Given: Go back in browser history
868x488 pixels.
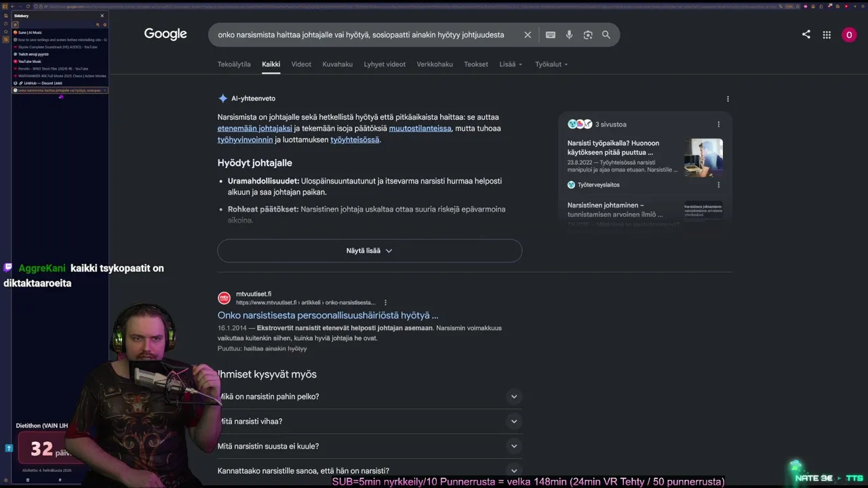Looking at the screenshot, I should click(x=12, y=6).
